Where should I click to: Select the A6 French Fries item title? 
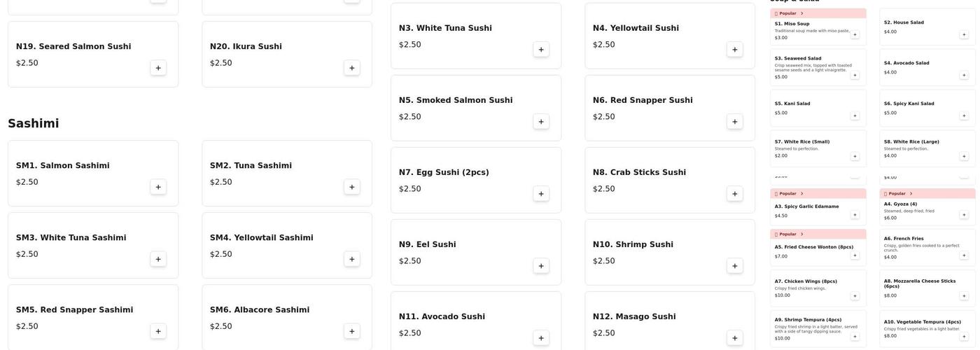[904, 239]
